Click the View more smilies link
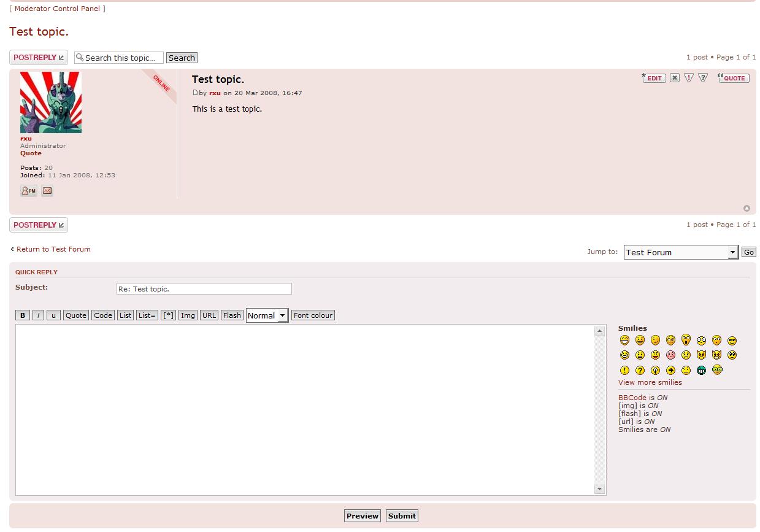 point(650,382)
